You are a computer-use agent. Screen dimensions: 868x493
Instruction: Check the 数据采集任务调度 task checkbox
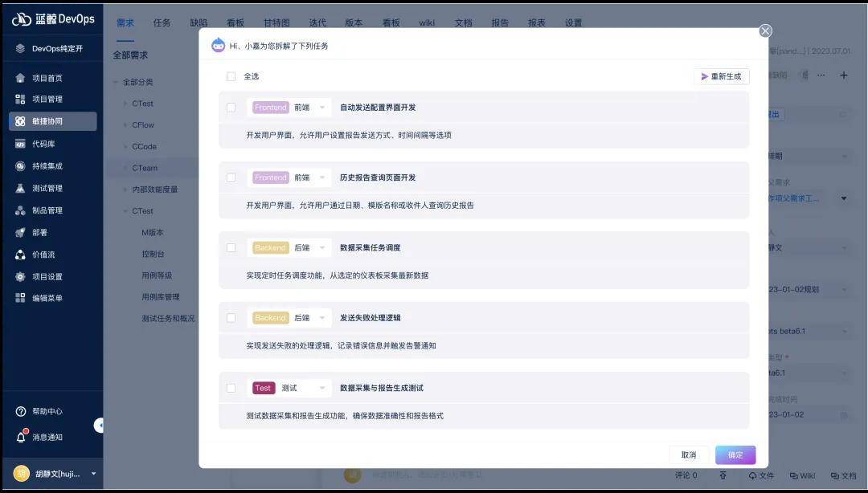[231, 248]
